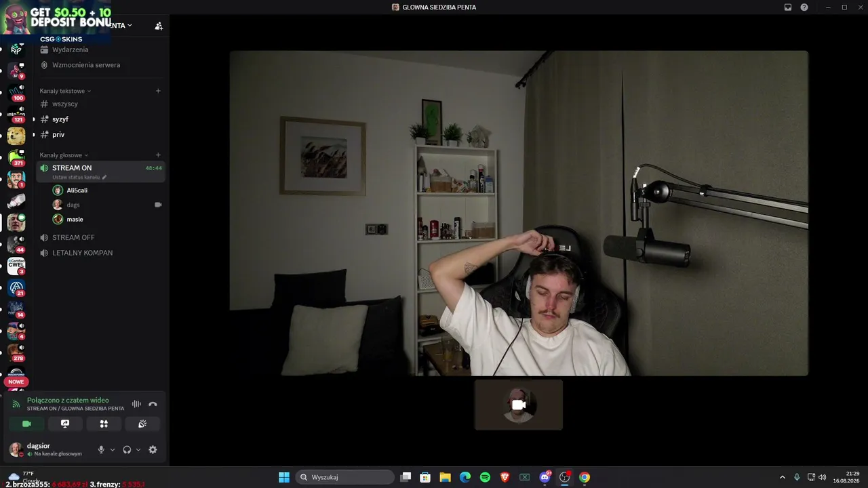Open Microsoft Edge from taskbar
868x488 pixels.
coord(465,477)
